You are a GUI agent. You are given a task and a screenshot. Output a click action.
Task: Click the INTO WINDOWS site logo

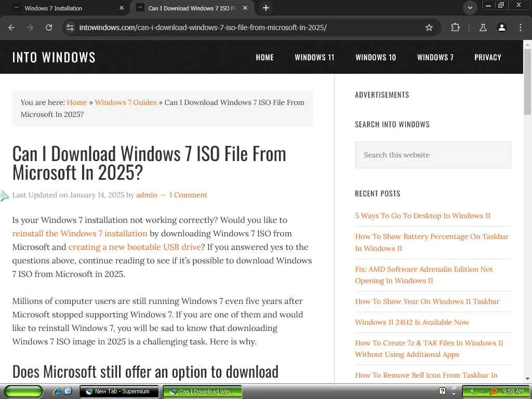point(54,57)
